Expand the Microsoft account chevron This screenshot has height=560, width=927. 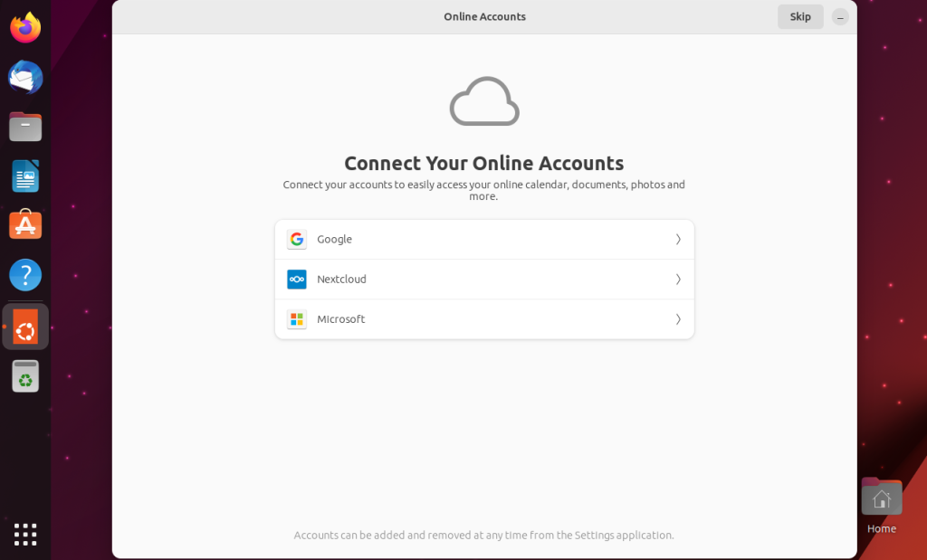click(678, 319)
